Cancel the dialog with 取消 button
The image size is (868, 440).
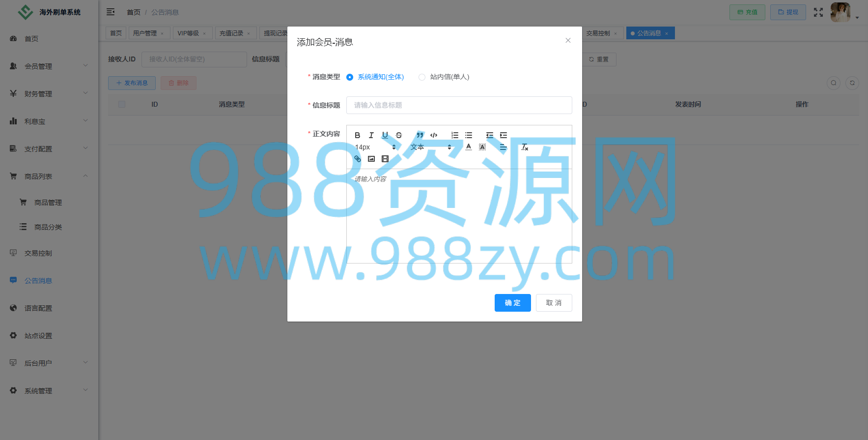pyautogui.click(x=554, y=303)
